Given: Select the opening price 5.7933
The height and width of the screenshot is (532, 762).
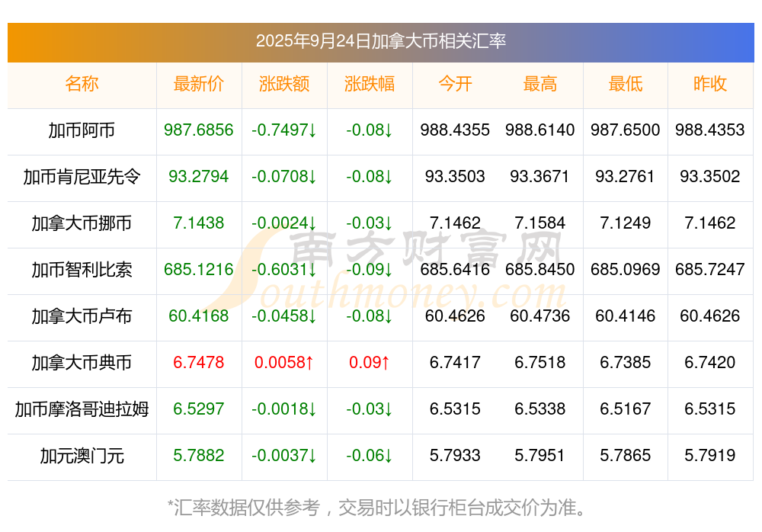Looking at the screenshot, I should pos(455,455).
